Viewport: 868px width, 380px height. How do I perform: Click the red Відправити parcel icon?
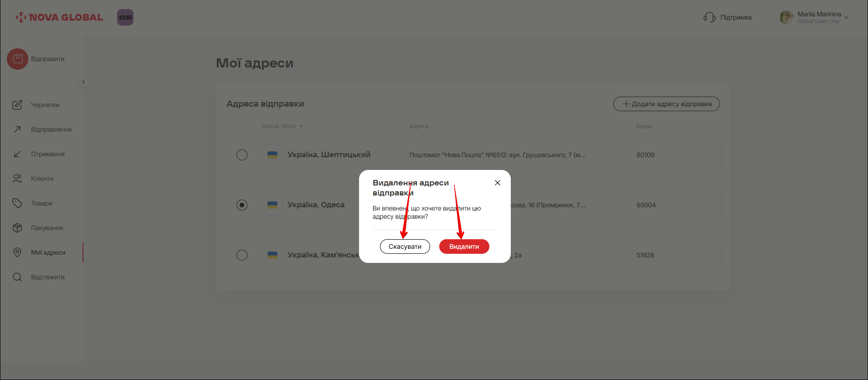pyautogui.click(x=17, y=59)
